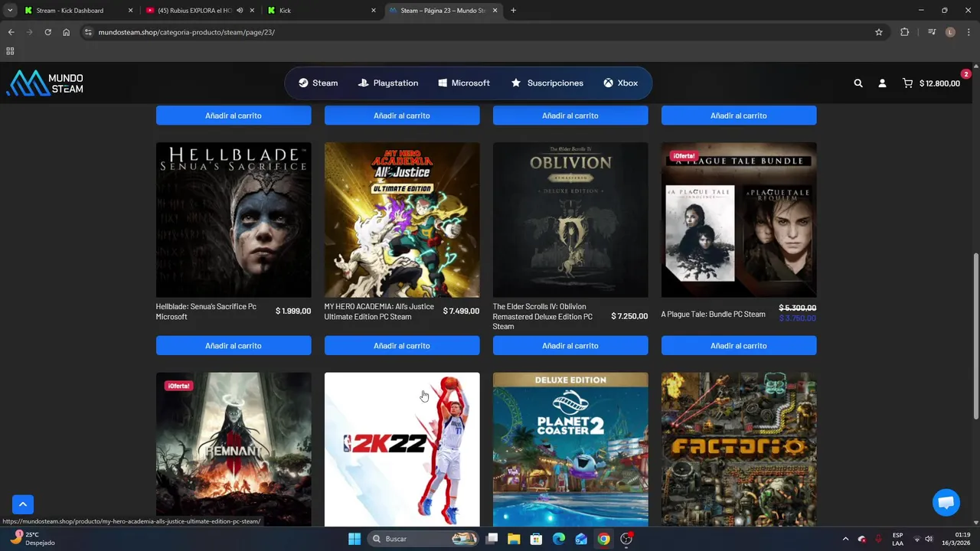Image resolution: width=980 pixels, height=551 pixels.
Task: Open the shopping cart showing $12.800,00
Action: coord(931,83)
